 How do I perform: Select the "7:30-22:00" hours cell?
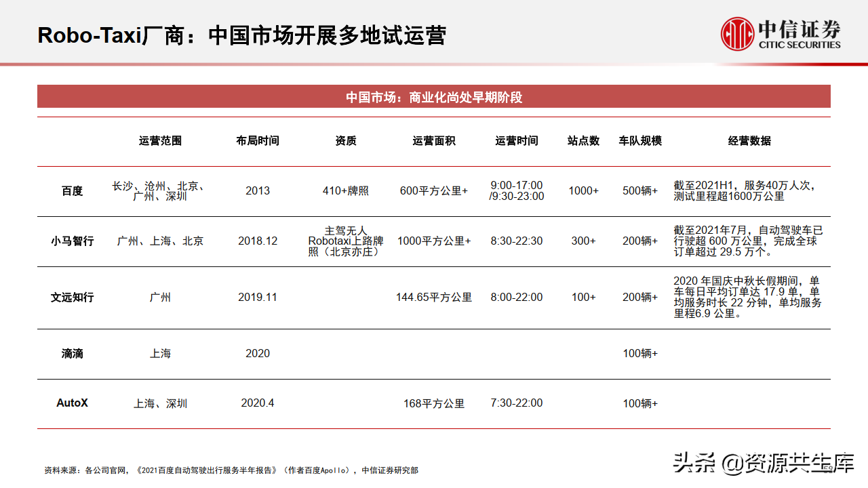coord(517,403)
